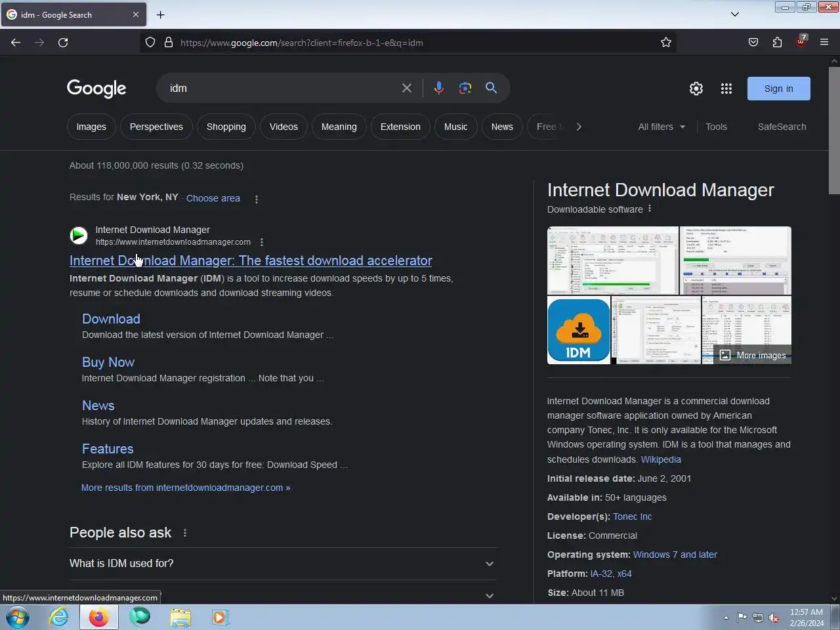
Task: Click the Sign in button
Action: click(x=778, y=89)
